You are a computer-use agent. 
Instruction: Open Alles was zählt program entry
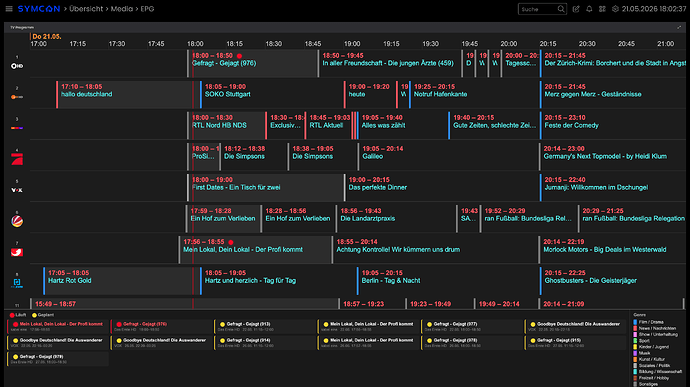(x=403, y=125)
